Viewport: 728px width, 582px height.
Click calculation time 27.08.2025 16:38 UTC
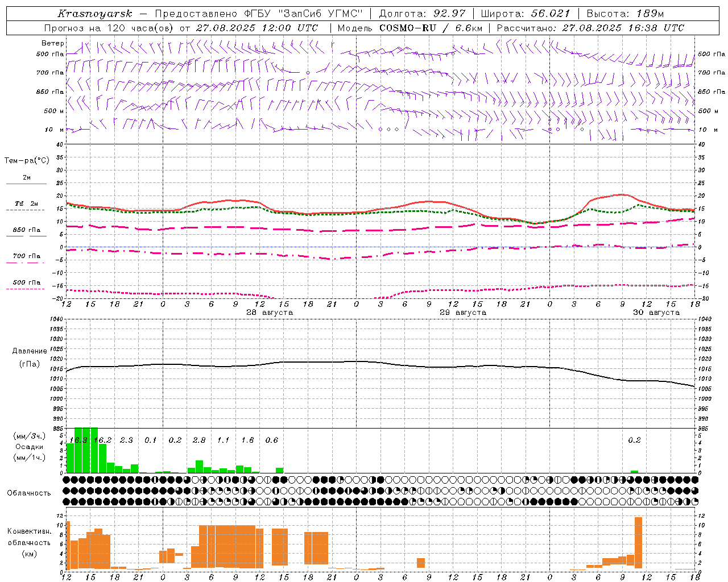(x=623, y=28)
